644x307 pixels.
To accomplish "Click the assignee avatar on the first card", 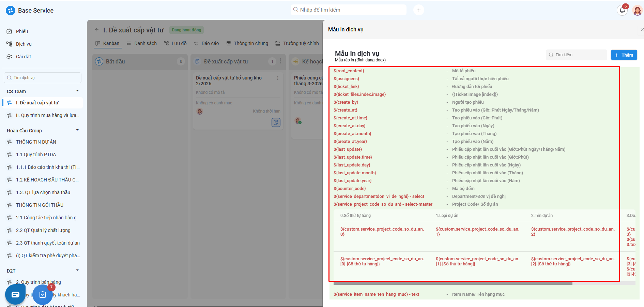I will pos(200,111).
